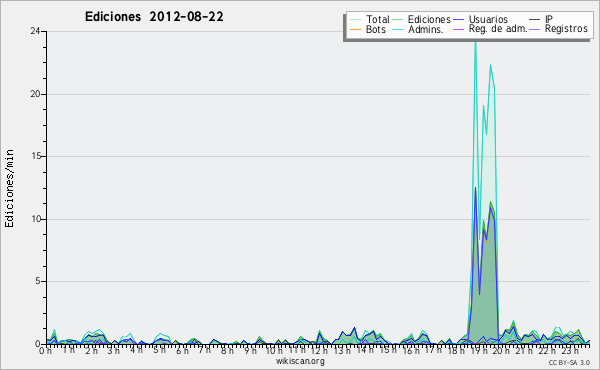Click the Ediciones/min y-axis label
Viewport: 600px width, 370px height.
[9, 188]
